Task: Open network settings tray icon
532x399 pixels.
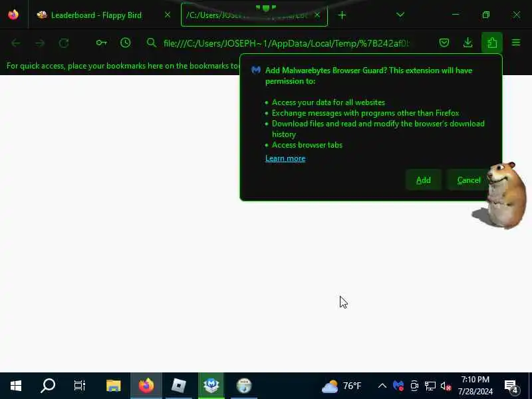Action: 430,386
